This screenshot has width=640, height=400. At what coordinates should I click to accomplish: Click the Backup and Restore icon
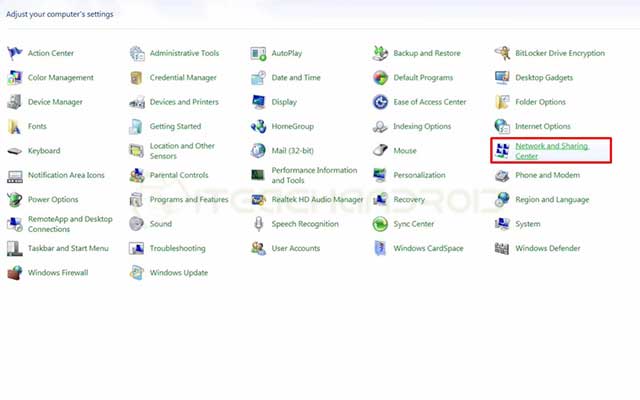(380, 53)
